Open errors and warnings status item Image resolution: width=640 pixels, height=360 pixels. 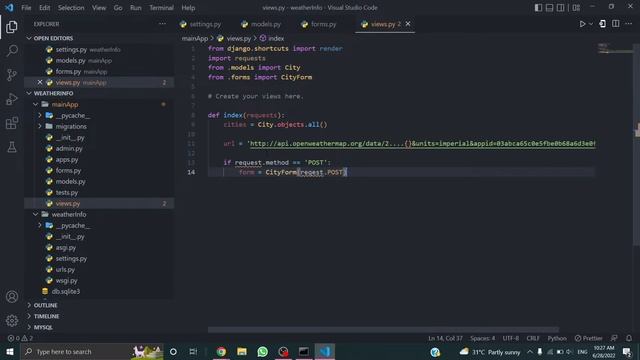tap(20, 338)
